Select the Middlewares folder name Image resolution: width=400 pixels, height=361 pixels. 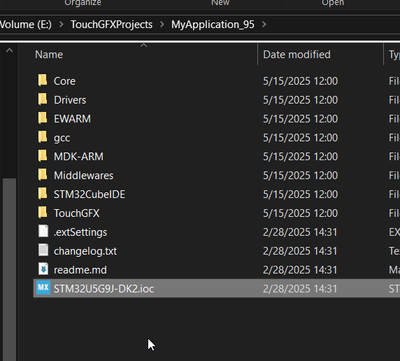(x=84, y=175)
